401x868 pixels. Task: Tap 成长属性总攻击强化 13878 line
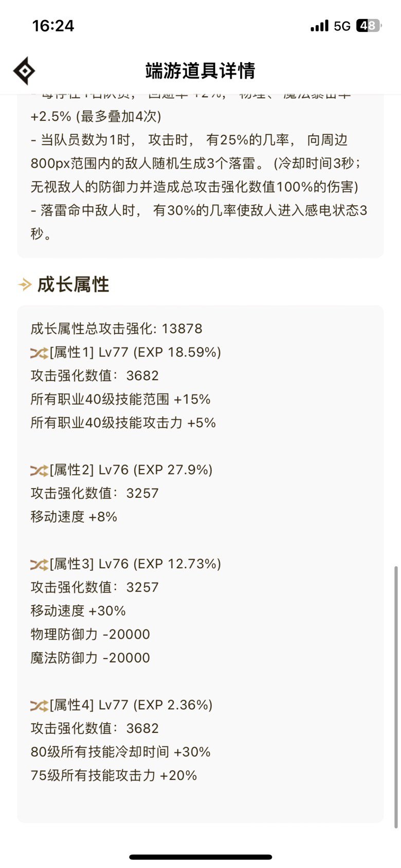[x=117, y=329]
